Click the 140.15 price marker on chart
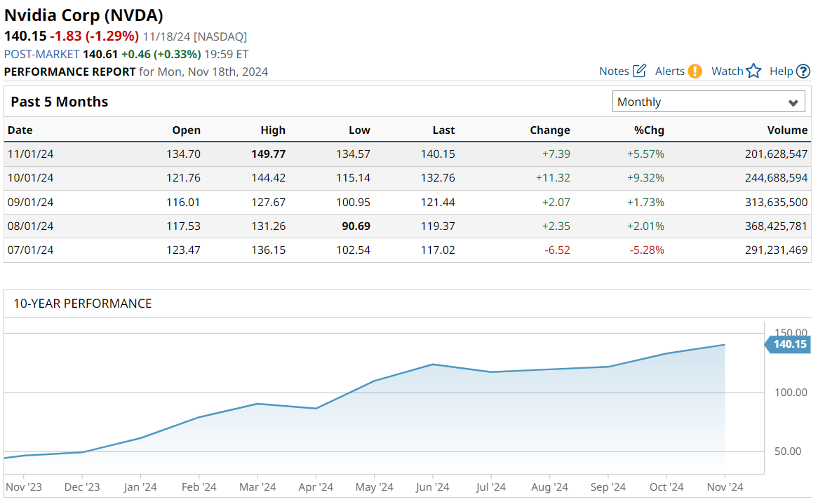Image resolution: width=818 pixels, height=504 pixels. 788,344
